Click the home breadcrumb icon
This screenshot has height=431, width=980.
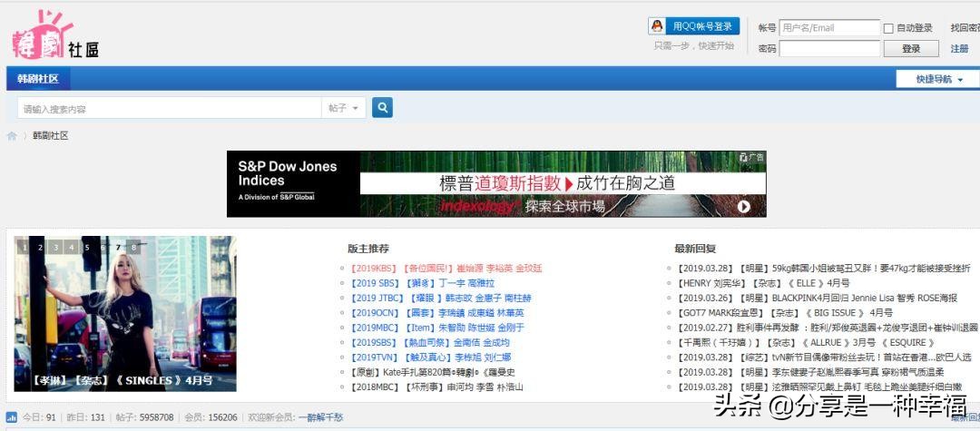click(12, 136)
